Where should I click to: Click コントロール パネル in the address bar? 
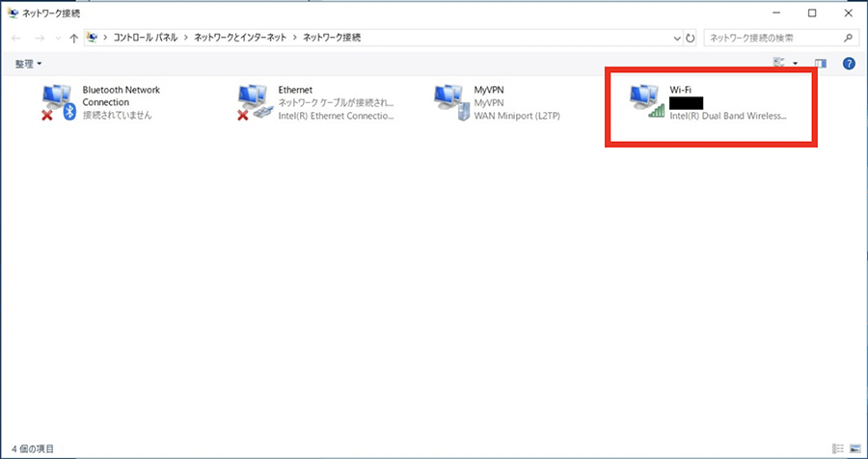146,39
